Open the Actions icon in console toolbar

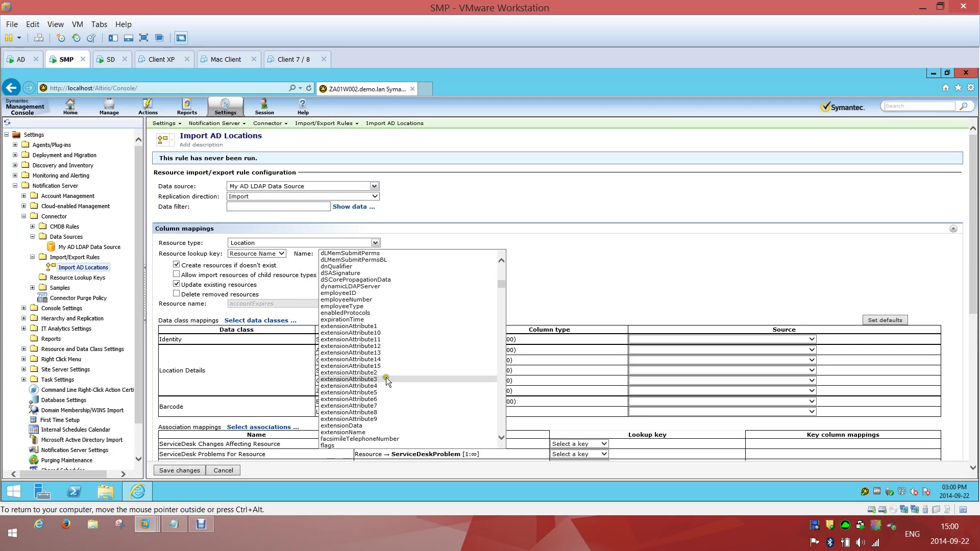coord(148,106)
